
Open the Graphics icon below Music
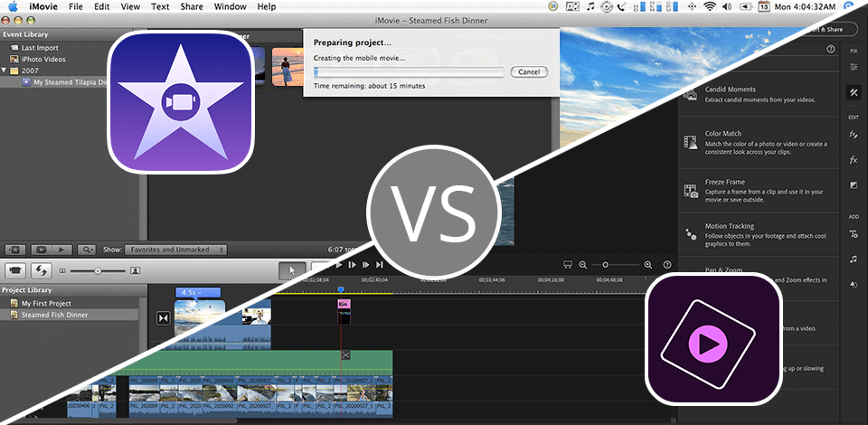coord(854,285)
